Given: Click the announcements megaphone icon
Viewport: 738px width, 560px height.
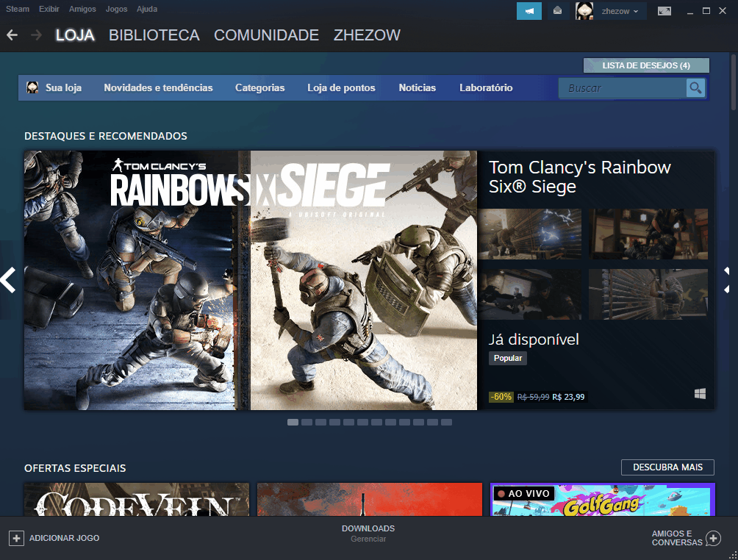Looking at the screenshot, I should [x=529, y=11].
